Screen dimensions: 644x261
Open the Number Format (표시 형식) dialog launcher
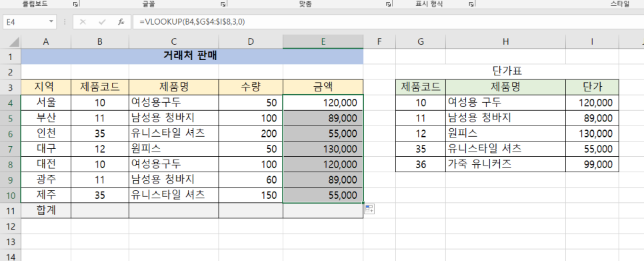pyautogui.click(x=471, y=4)
